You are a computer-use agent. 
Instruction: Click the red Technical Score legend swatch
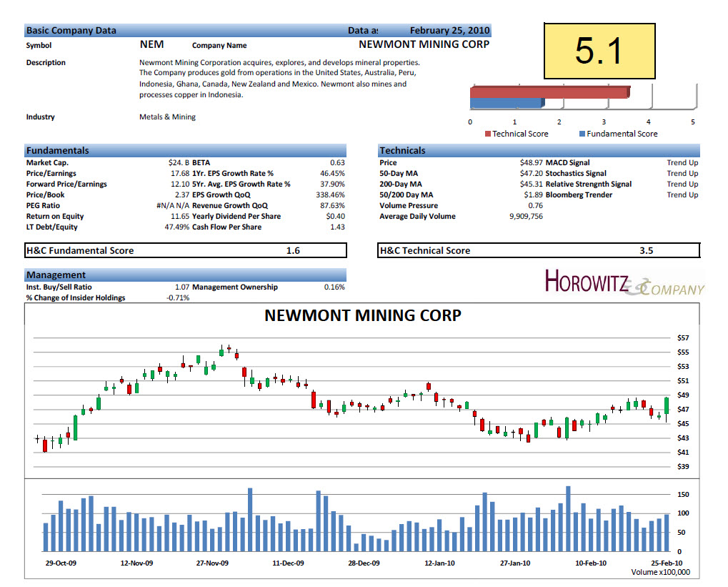pos(487,134)
